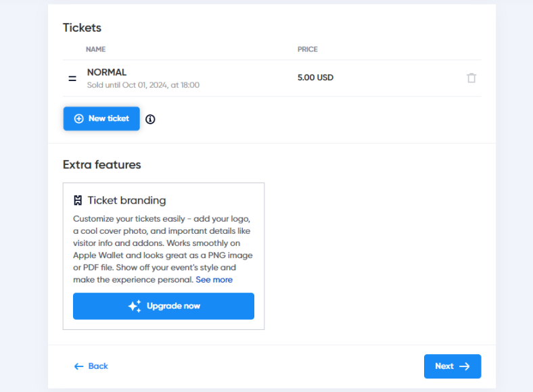Grab the reorder handle beside NORMAL ticket
Screen dimensions: 533x392
click(72, 78)
